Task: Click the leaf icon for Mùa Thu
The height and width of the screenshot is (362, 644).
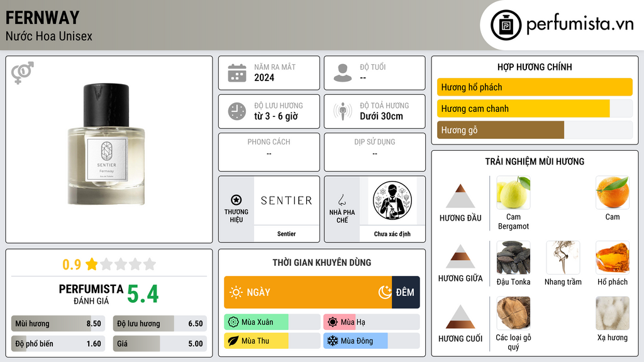Action: pyautogui.click(x=233, y=341)
